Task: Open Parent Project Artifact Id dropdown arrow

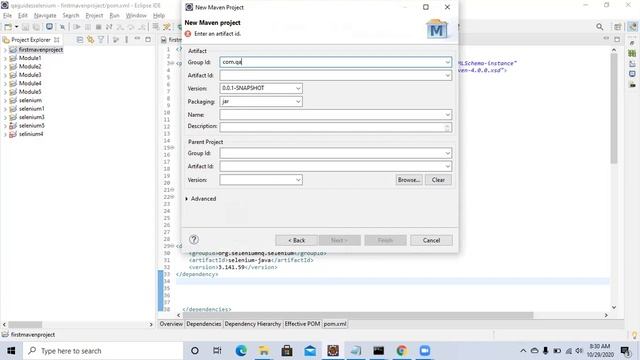Action: [447, 166]
